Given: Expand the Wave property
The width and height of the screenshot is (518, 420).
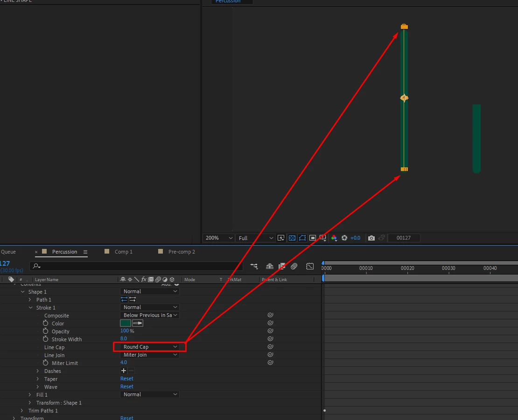Looking at the screenshot, I should click(38, 387).
